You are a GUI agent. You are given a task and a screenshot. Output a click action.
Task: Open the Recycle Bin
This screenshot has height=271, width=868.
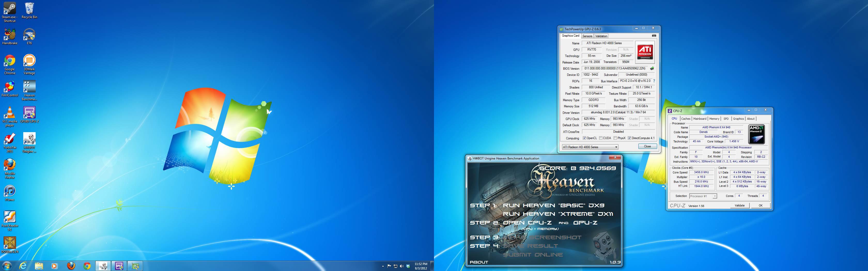[29, 10]
